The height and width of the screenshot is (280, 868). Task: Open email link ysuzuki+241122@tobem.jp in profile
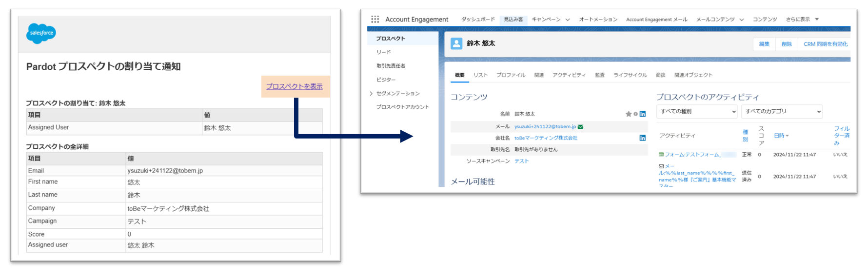545,127
